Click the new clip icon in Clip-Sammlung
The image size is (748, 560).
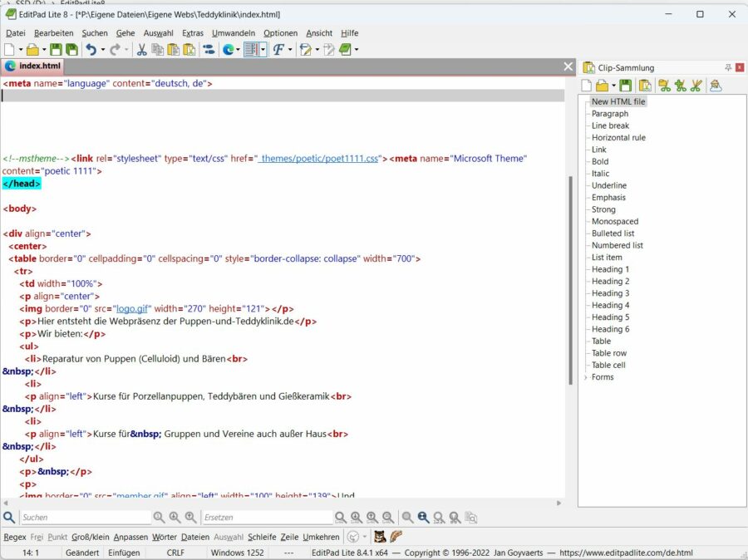[x=585, y=85]
